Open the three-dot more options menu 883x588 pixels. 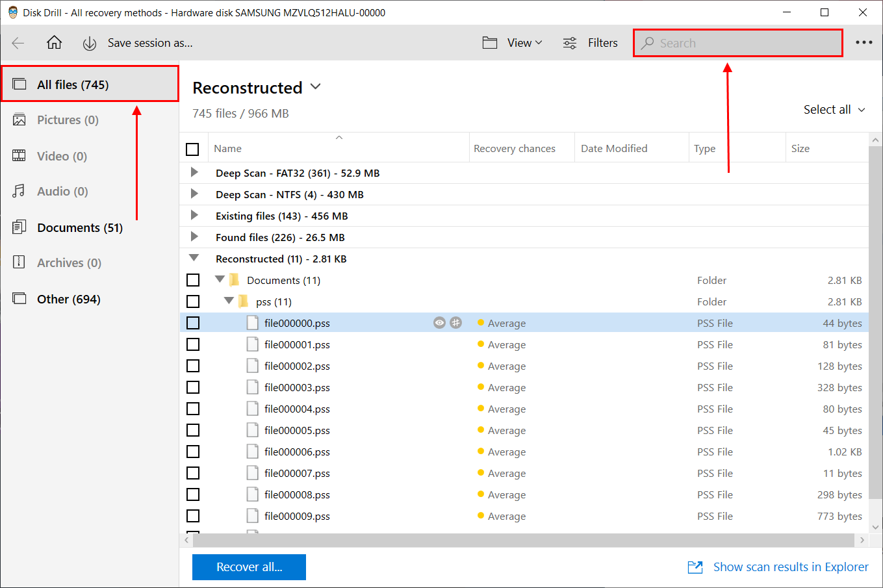[864, 43]
